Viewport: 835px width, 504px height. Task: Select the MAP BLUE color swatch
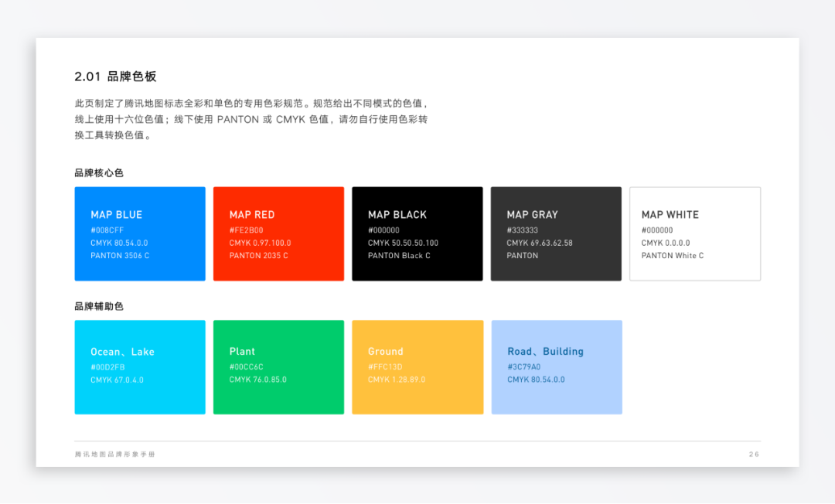pyautogui.click(x=139, y=233)
